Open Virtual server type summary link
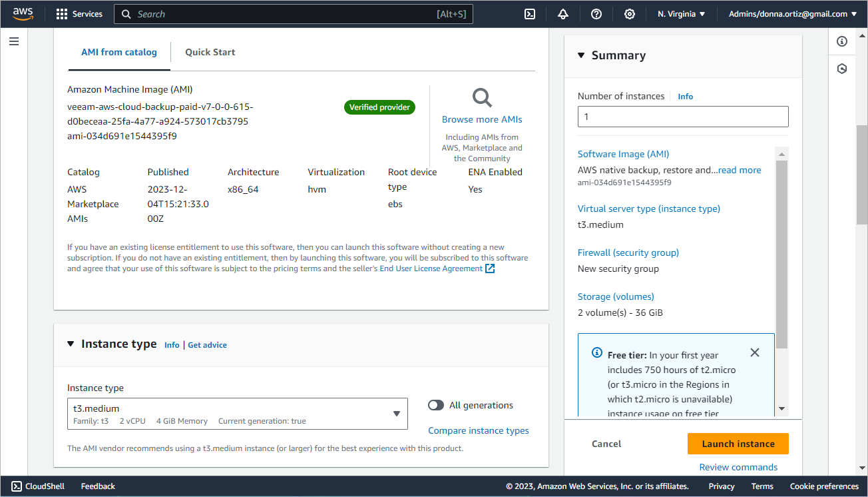The image size is (868, 497). (x=649, y=209)
